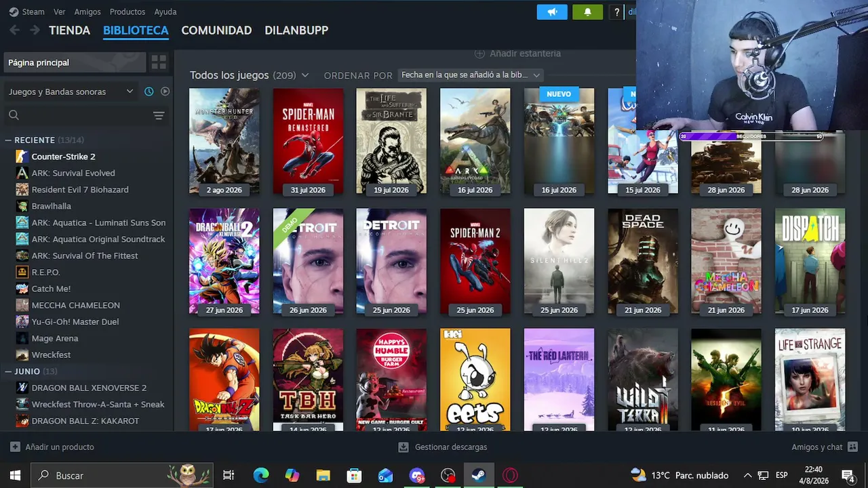Open Microsoft Store from the taskbar
This screenshot has height=488, width=868.
[x=354, y=475]
